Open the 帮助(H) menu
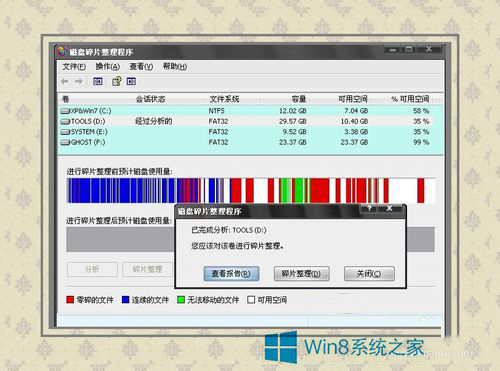The image size is (500, 371). point(175,67)
